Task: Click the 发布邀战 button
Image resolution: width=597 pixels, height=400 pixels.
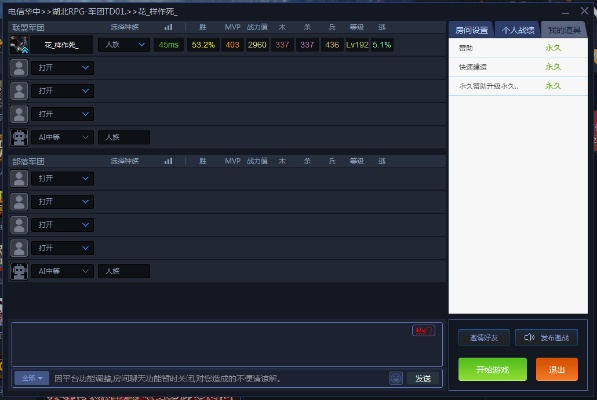Action: [546, 338]
